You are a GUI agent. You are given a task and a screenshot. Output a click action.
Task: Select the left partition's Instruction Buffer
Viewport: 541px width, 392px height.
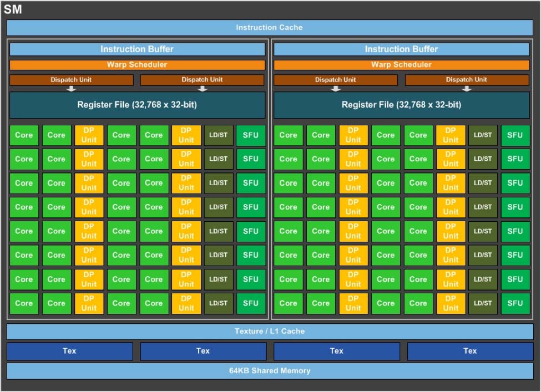coord(136,49)
